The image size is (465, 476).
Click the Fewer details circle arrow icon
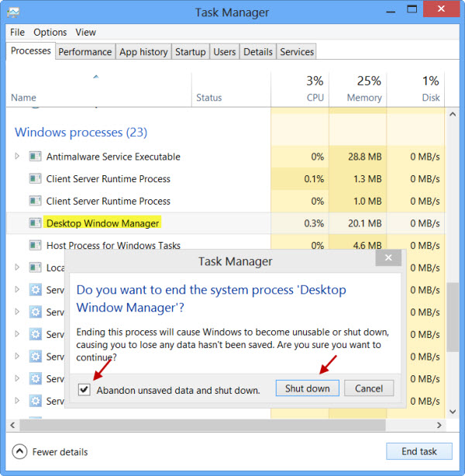click(x=19, y=452)
